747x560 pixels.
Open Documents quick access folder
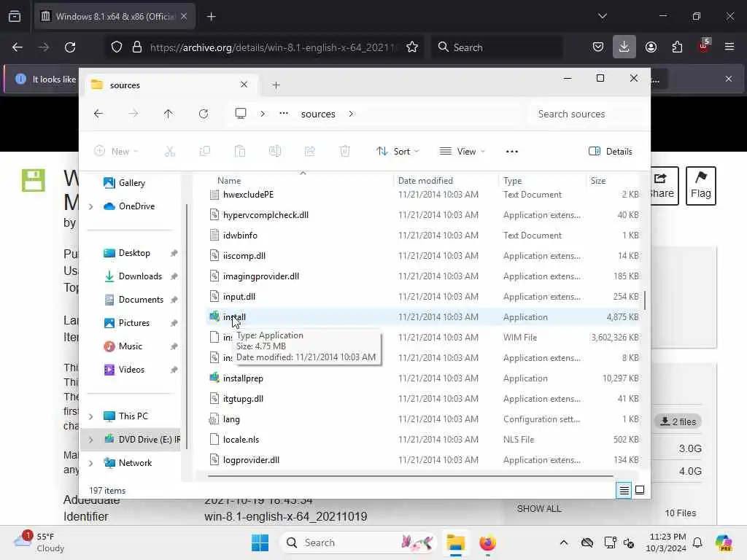[x=141, y=300]
